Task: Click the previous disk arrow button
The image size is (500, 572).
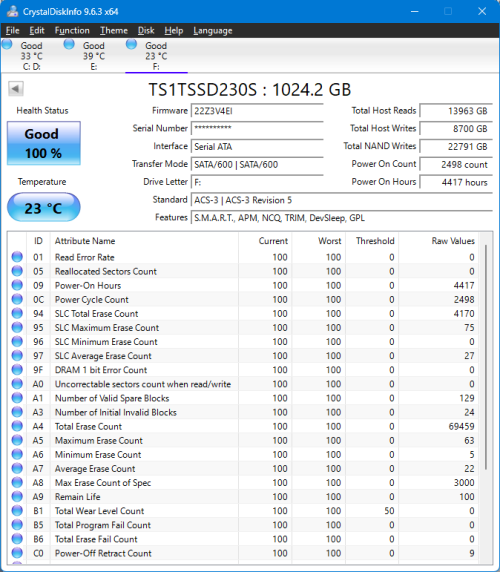Action: pyautogui.click(x=16, y=88)
